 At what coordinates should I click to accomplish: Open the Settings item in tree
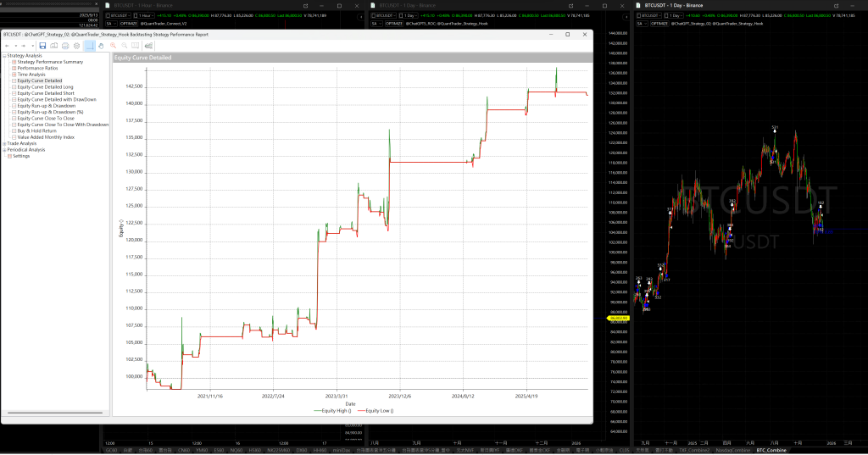point(21,156)
